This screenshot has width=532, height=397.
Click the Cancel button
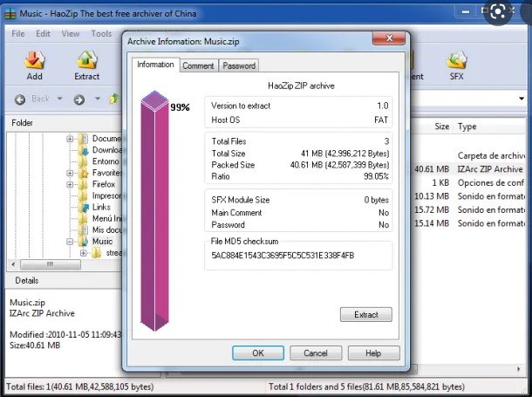pyautogui.click(x=316, y=353)
